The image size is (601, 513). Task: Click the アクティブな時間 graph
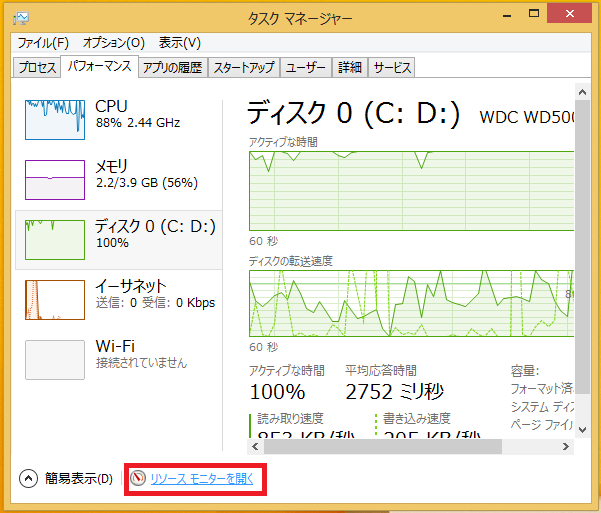pyautogui.click(x=411, y=191)
